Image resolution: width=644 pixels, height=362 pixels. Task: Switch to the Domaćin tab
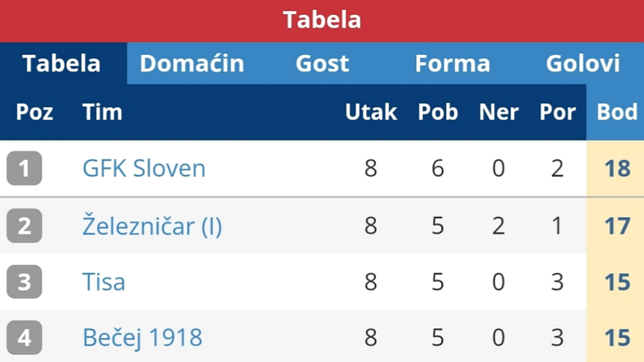pos(192,63)
